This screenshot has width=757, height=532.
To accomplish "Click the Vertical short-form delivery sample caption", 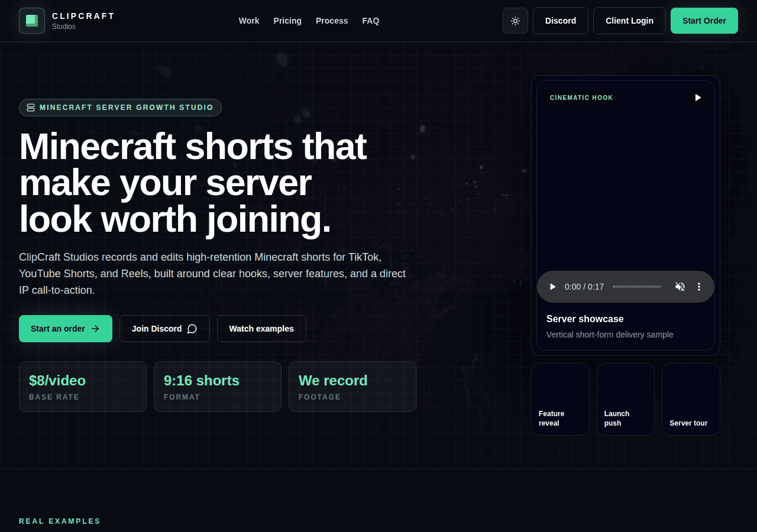I will (x=610, y=335).
